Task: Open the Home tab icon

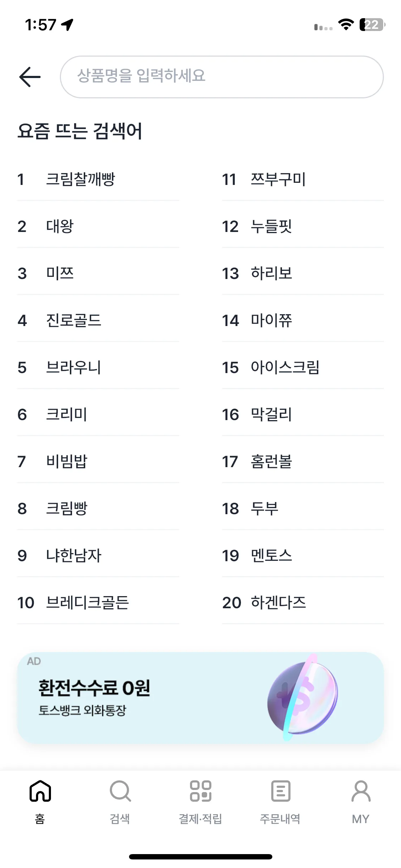Action: click(40, 791)
